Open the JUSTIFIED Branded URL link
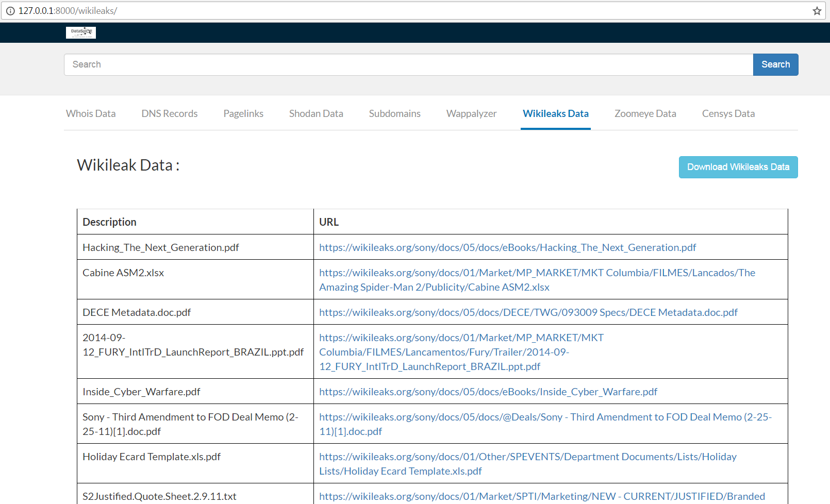The height and width of the screenshot is (504, 830). pyautogui.click(x=542, y=496)
